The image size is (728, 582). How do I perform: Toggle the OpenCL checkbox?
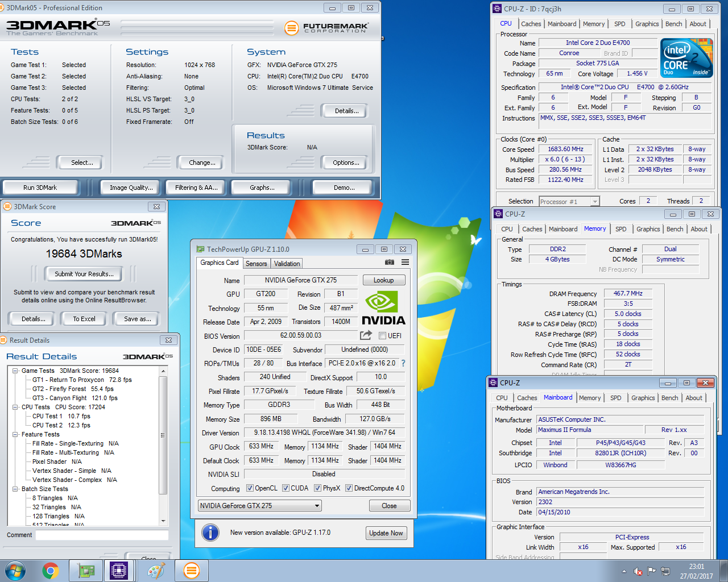pyautogui.click(x=250, y=488)
